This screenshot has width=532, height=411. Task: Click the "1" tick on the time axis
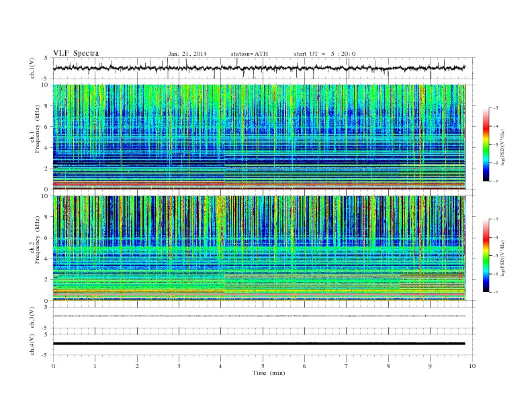point(95,366)
